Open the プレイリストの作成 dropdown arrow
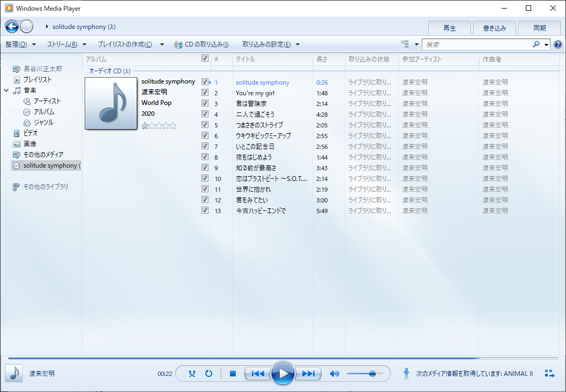 point(162,44)
